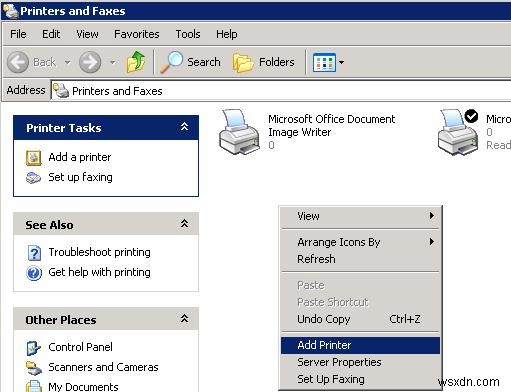Toggle the Folders pane button
The image size is (511, 392).
[264, 62]
